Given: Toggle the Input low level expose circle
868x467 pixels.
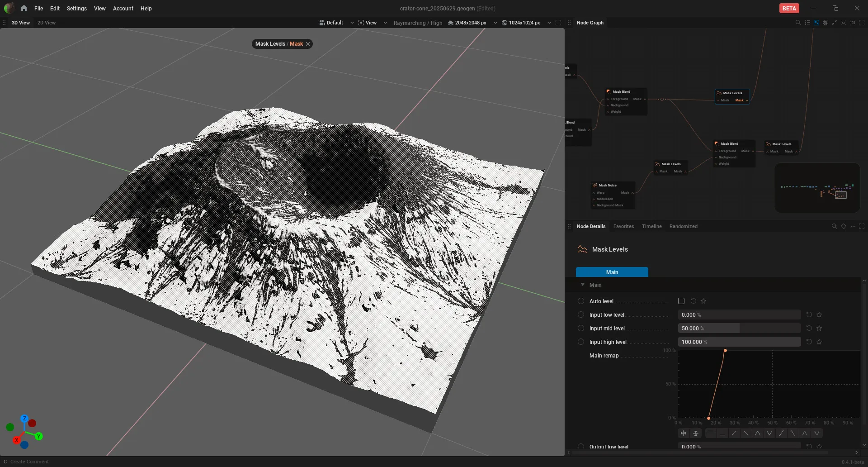Looking at the screenshot, I should 581,315.
